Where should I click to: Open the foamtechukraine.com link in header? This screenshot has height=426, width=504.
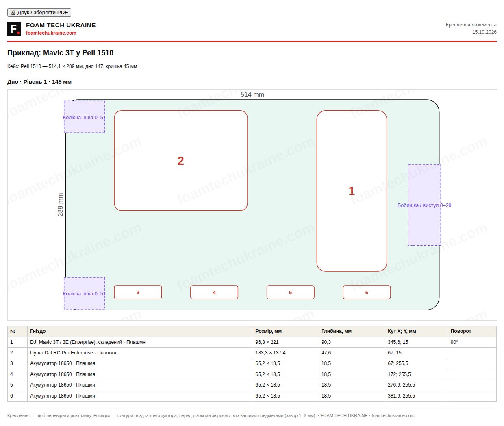point(51,33)
